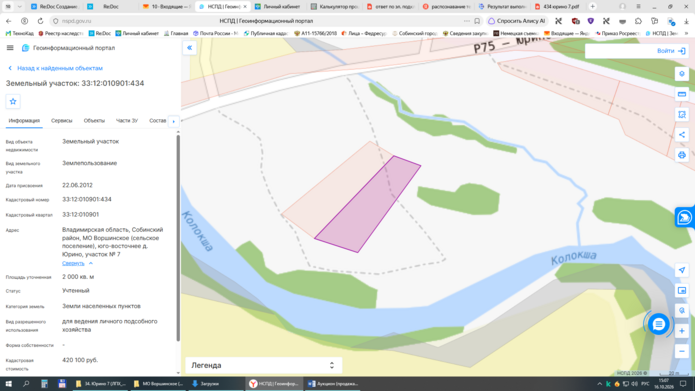Screen dimensions: 695x391
Task: Expand the Легенда dropdown
Action: 263,365
